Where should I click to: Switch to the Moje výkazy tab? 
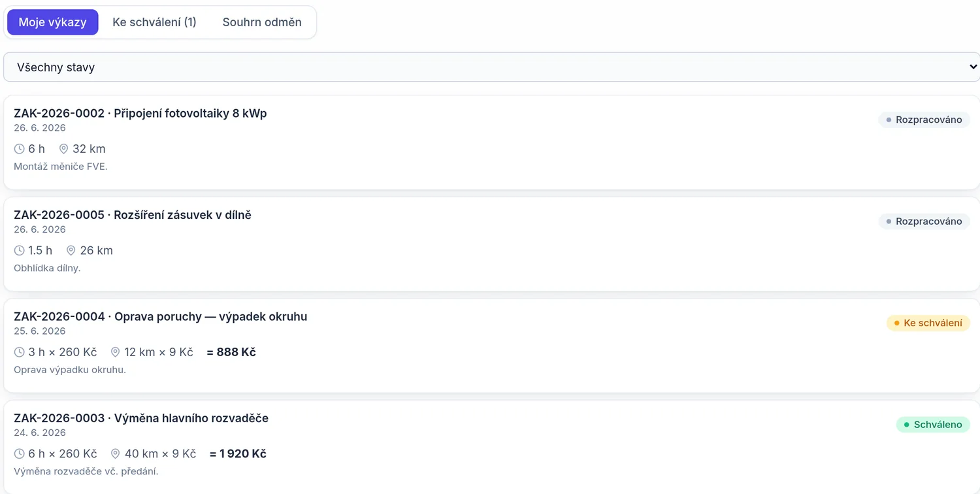pos(52,22)
